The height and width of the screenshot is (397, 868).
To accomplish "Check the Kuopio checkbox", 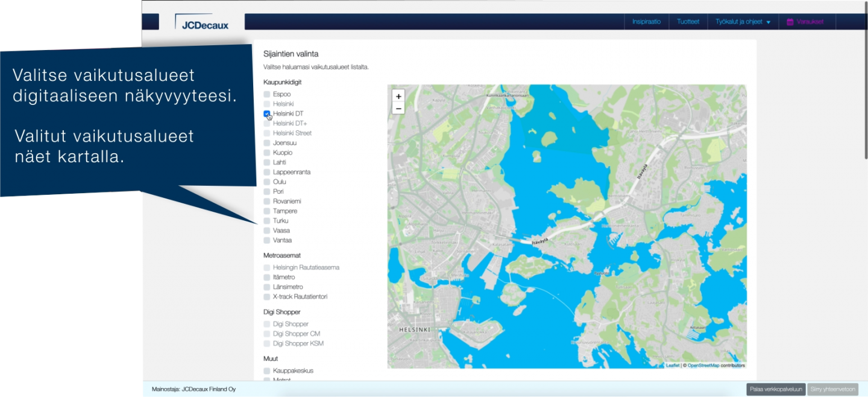I will point(267,153).
